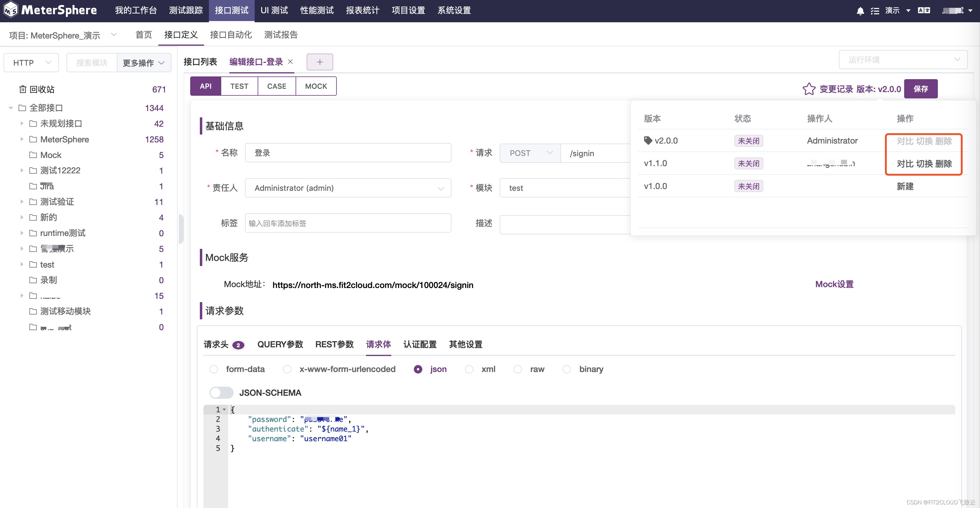Screen dimensions: 980x508
Task: Click the 回收站 trash icon
Action: point(23,89)
